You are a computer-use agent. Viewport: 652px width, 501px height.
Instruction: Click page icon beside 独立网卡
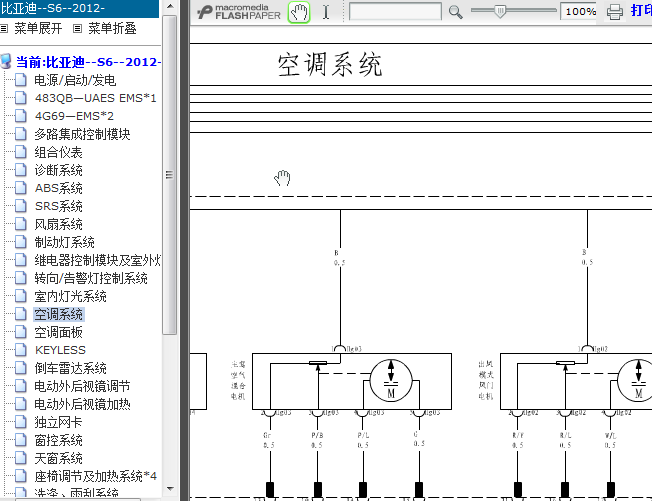pyautogui.click(x=21, y=422)
